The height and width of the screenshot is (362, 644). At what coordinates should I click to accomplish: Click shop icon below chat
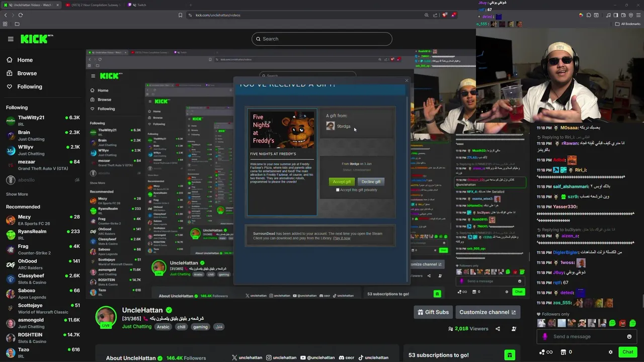click(563, 352)
